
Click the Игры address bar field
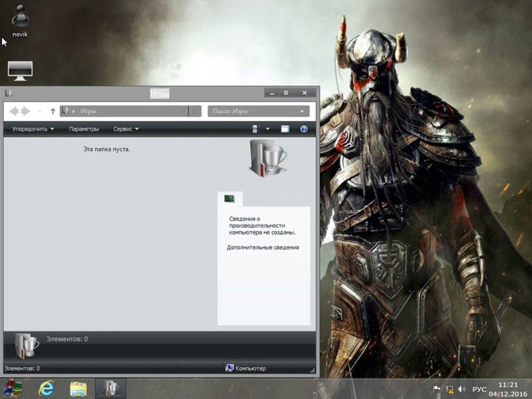(x=124, y=111)
